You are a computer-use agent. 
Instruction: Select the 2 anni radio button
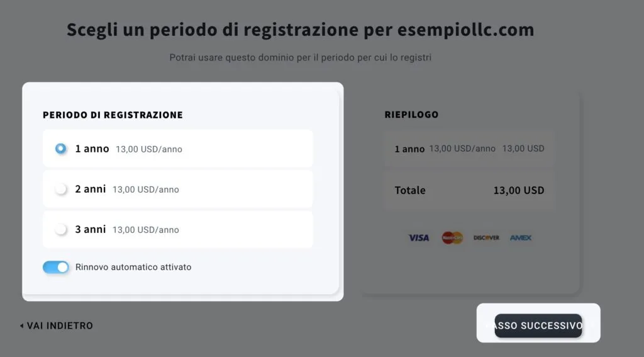click(x=61, y=189)
